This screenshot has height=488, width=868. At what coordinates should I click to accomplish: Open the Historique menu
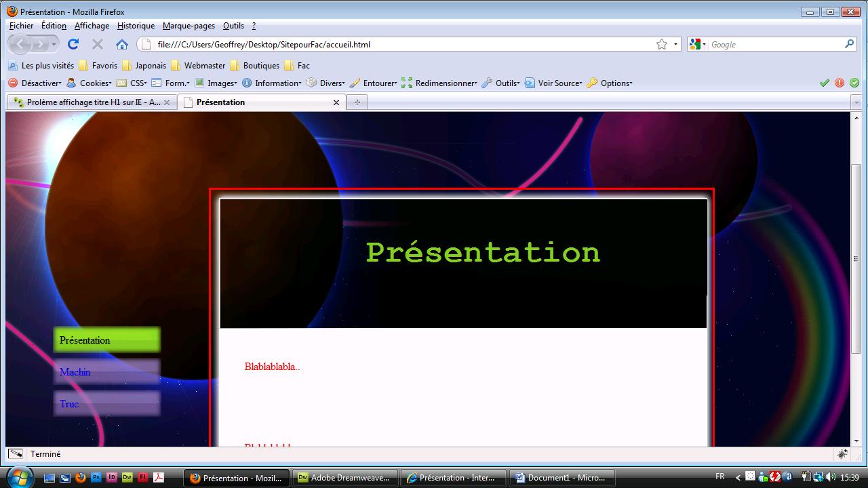(136, 26)
